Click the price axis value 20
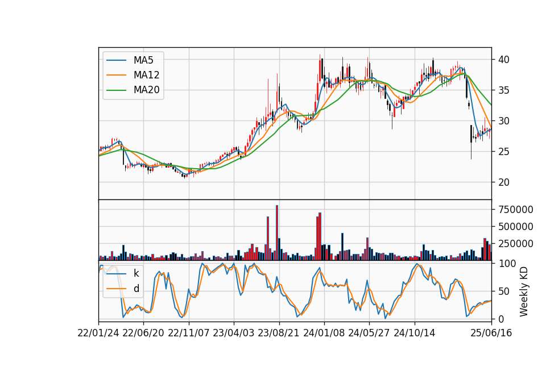 click(503, 182)
